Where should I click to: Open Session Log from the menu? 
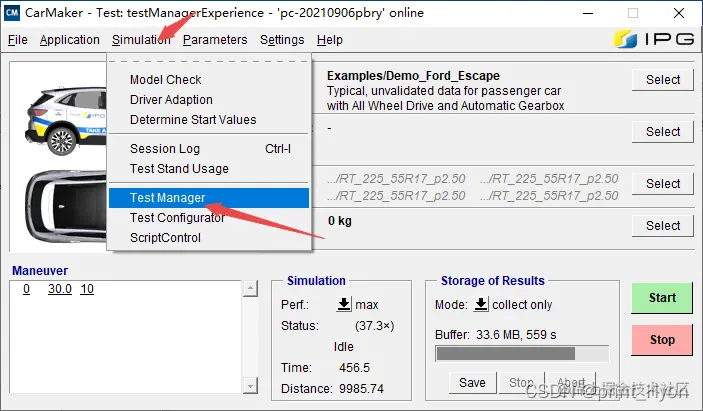(209, 148)
